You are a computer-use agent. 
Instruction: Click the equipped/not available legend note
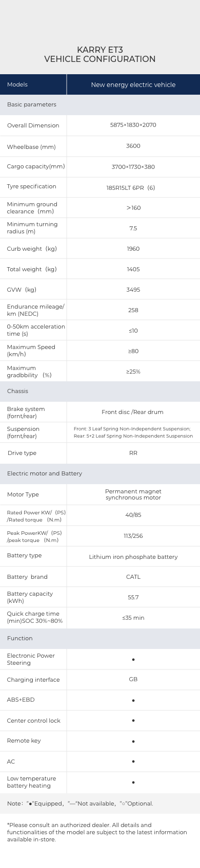pos(80,804)
